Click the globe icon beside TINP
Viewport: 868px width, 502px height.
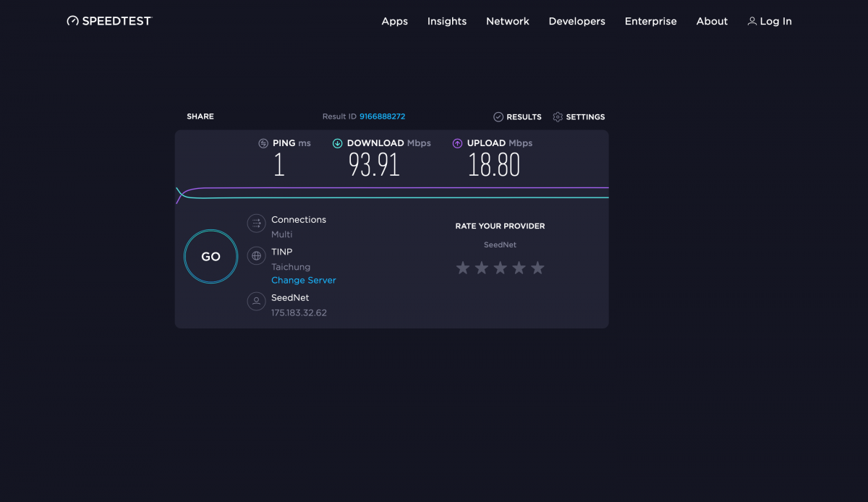click(256, 255)
